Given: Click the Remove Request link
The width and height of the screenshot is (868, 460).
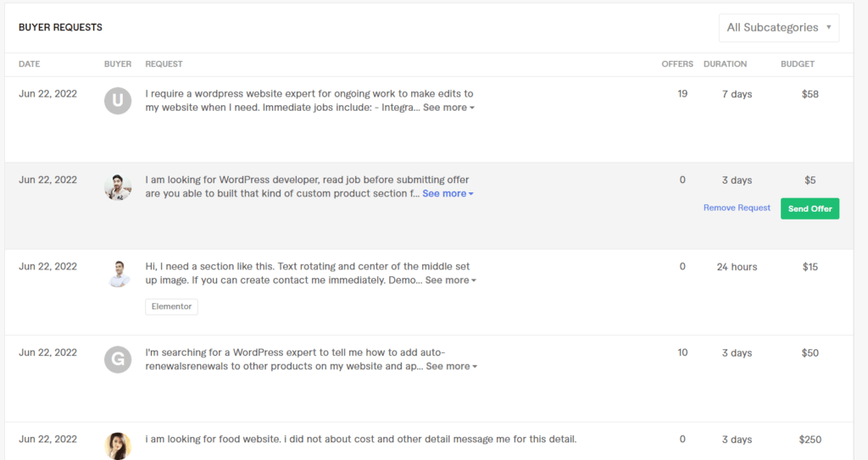Looking at the screenshot, I should pos(737,208).
